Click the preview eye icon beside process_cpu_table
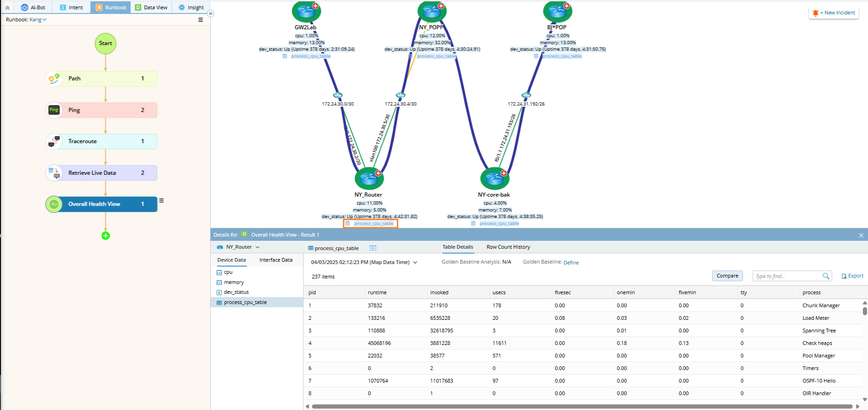Image resolution: width=868 pixels, height=410 pixels. (372, 248)
